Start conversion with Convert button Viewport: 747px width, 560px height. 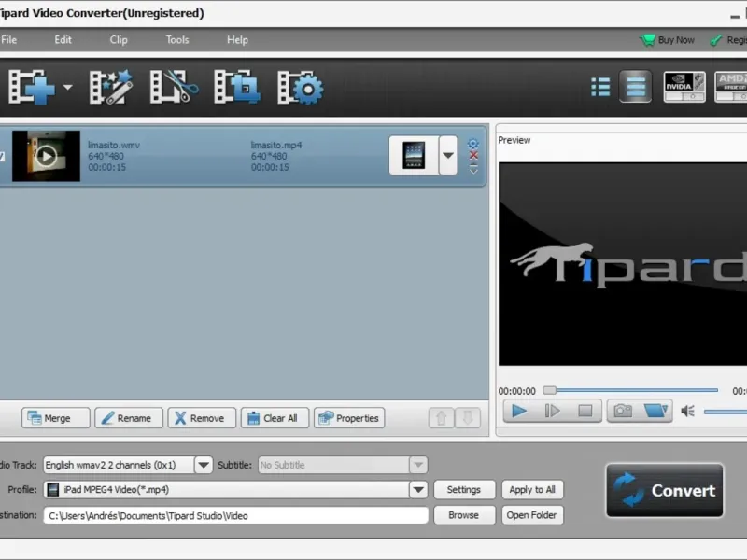[665, 490]
